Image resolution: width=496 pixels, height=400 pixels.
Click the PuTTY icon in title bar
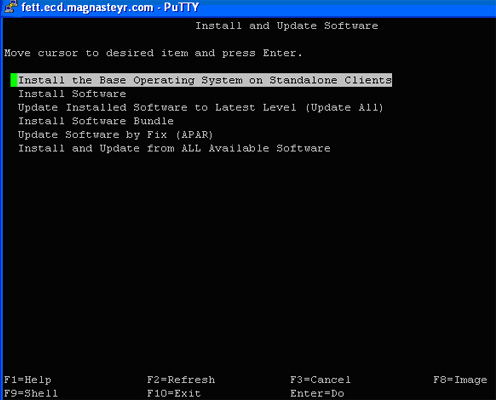(x=11, y=7)
